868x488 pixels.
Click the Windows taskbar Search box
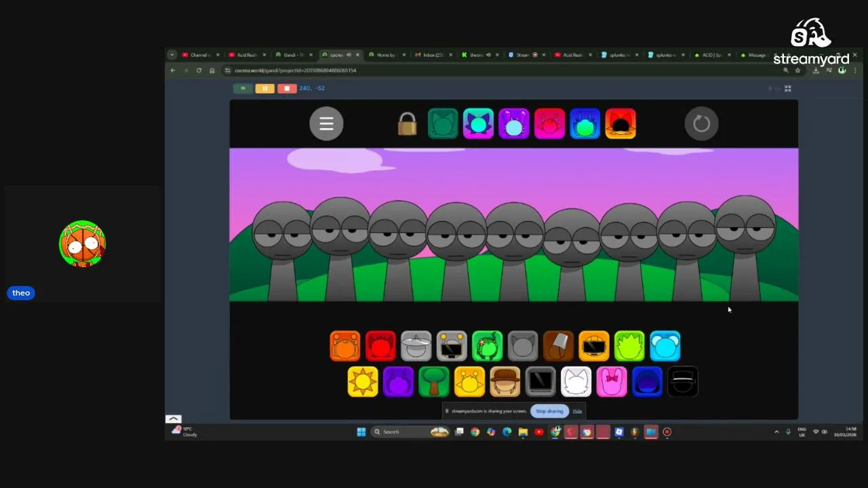411,432
